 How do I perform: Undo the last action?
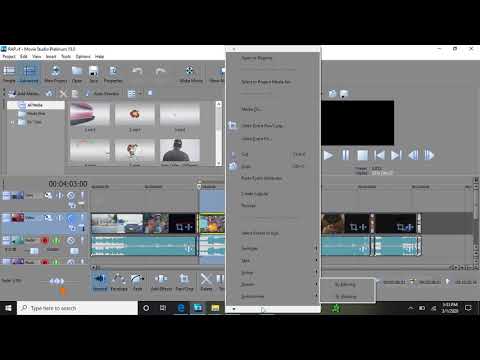pos(137,71)
